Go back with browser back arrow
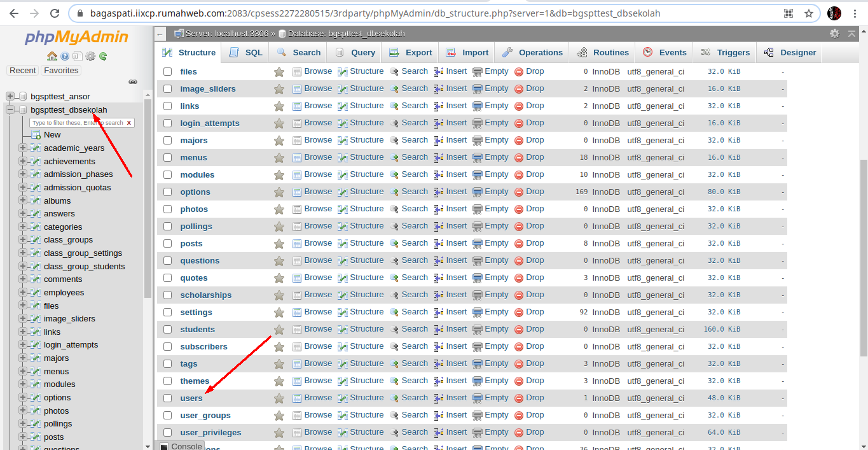This screenshot has width=868, height=450. point(14,13)
